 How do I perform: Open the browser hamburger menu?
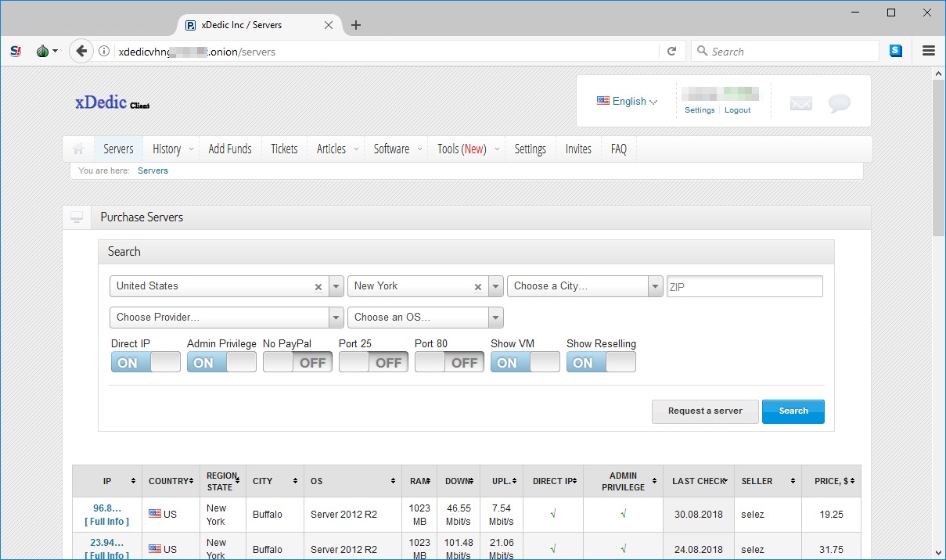pos(929,51)
